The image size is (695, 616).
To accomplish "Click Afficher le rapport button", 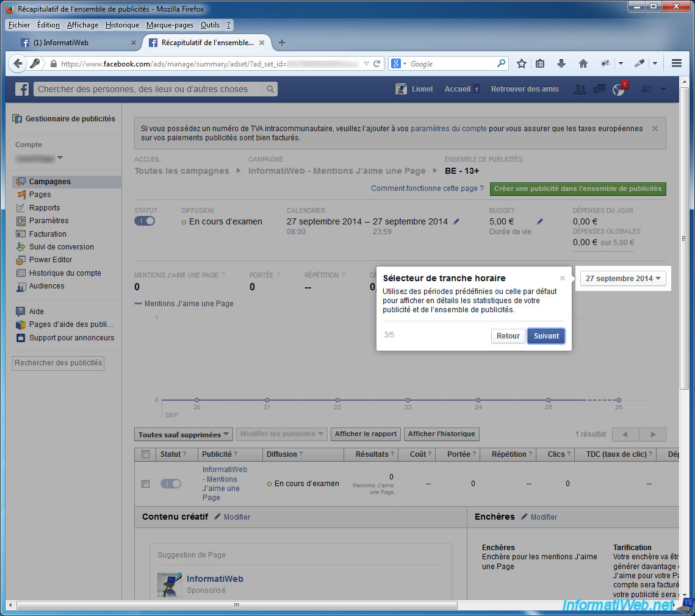I will coord(366,434).
